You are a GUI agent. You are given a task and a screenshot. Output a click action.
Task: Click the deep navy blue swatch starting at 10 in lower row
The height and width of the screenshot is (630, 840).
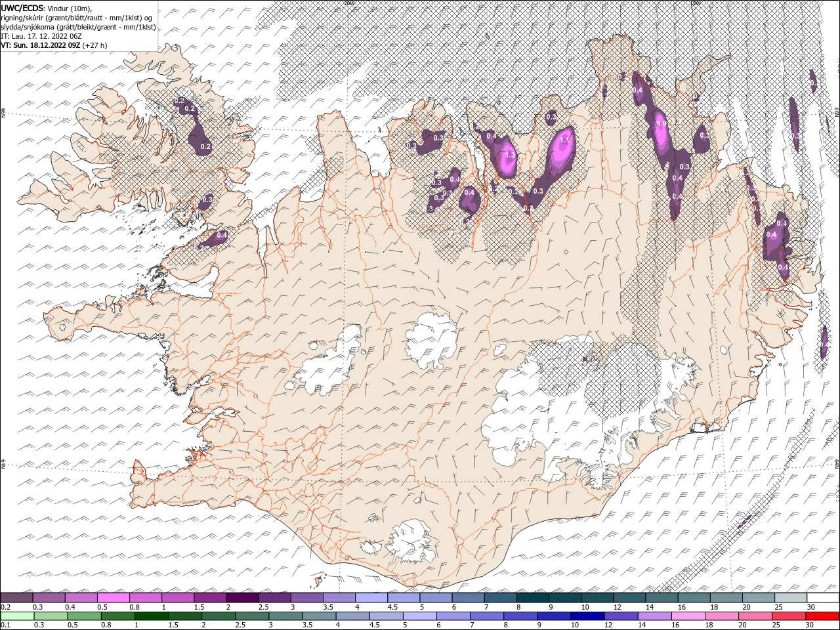coord(587,616)
